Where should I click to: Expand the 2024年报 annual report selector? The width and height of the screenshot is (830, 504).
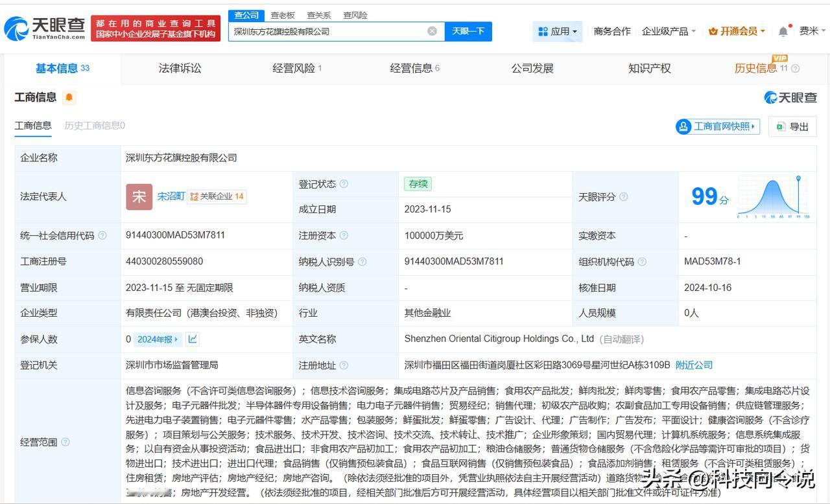click(x=158, y=339)
